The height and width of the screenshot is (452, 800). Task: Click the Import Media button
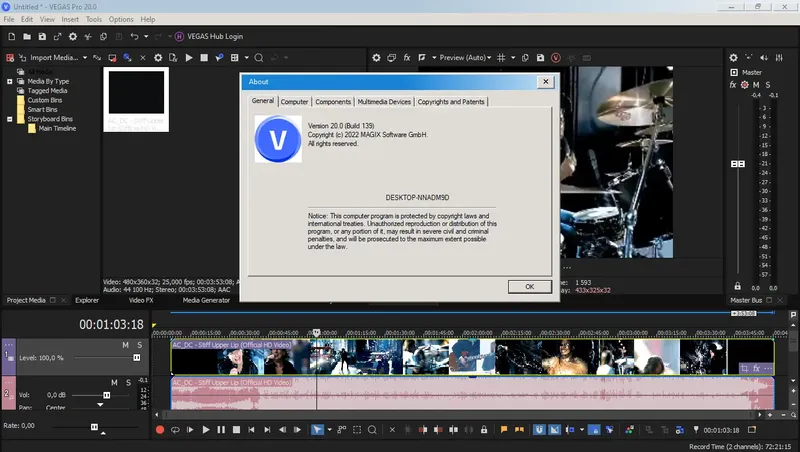tap(48, 58)
